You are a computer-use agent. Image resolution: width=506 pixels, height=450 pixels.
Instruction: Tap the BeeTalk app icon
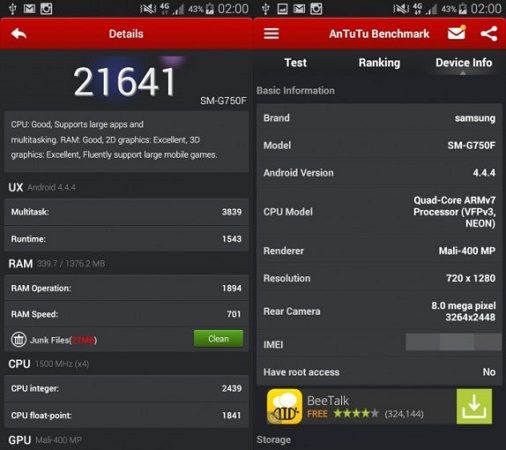(284, 406)
